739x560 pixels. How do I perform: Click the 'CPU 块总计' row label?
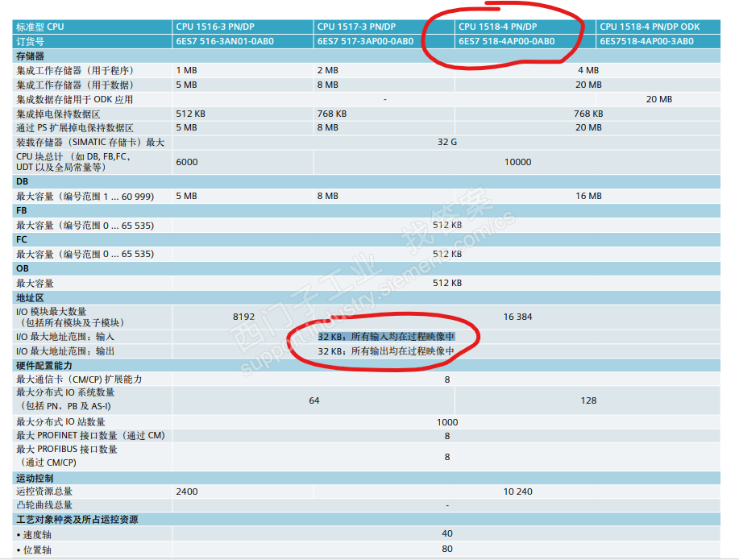[73, 162]
